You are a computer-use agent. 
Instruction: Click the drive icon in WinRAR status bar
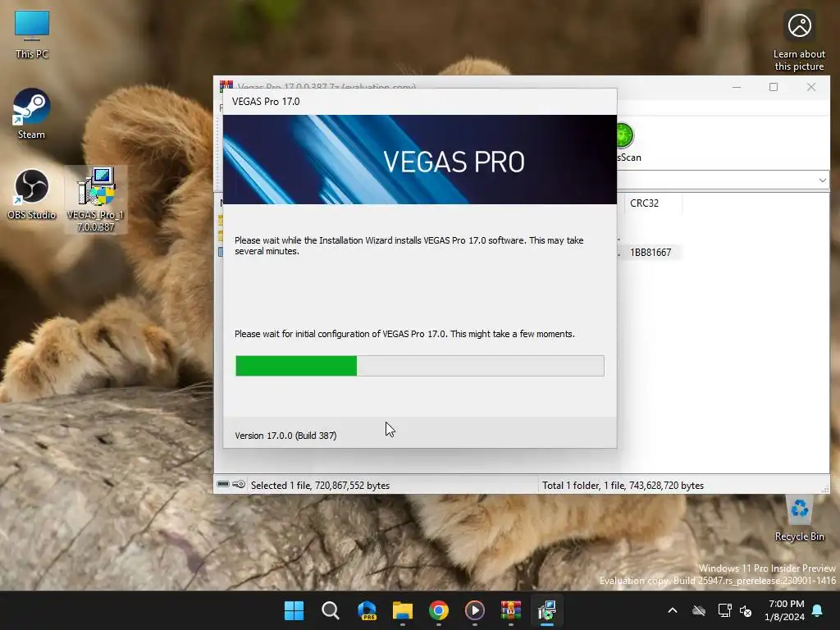pyautogui.click(x=223, y=484)
